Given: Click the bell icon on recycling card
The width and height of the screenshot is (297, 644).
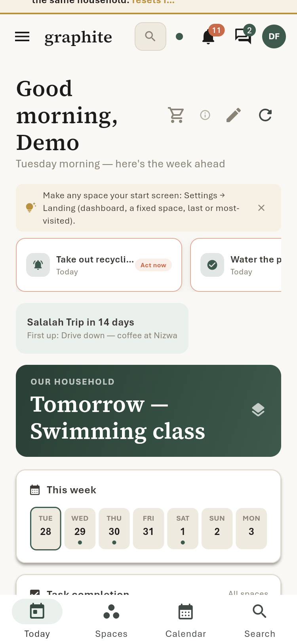Looking at the screenshot, I should click(38, 265).
